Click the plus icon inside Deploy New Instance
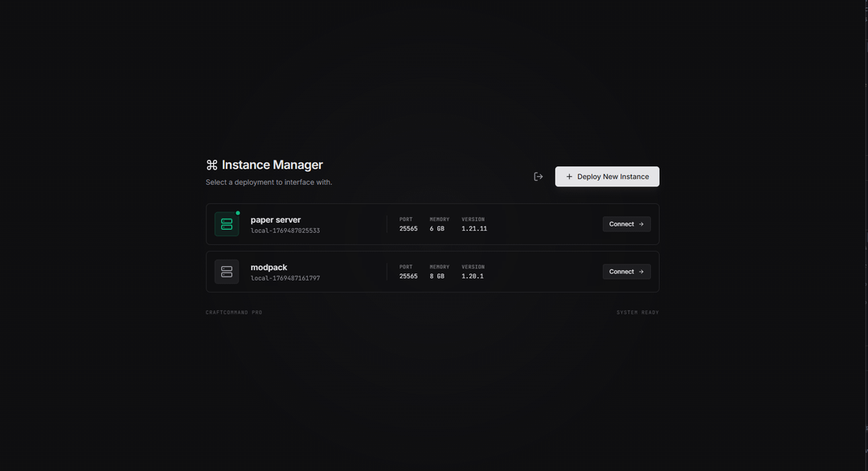The height and width of the screenshot is (471, 868). pos(569,176)
